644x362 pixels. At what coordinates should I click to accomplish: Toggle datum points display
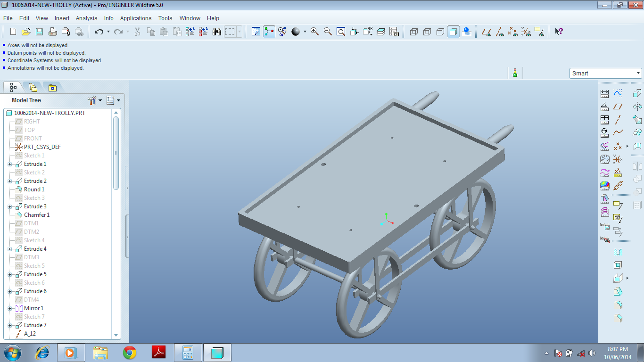[x=513, y=32]
